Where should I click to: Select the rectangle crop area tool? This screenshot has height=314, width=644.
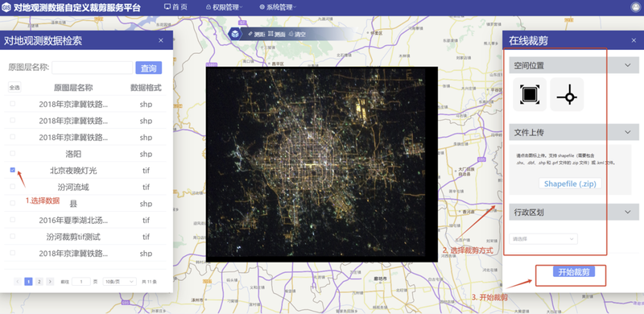(530, 94)
